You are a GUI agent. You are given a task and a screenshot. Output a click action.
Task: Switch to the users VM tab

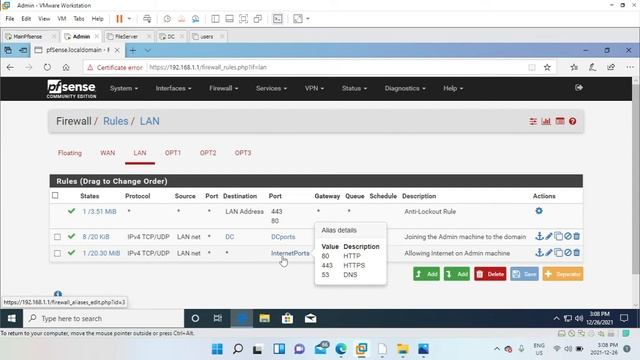click(207, 36)
